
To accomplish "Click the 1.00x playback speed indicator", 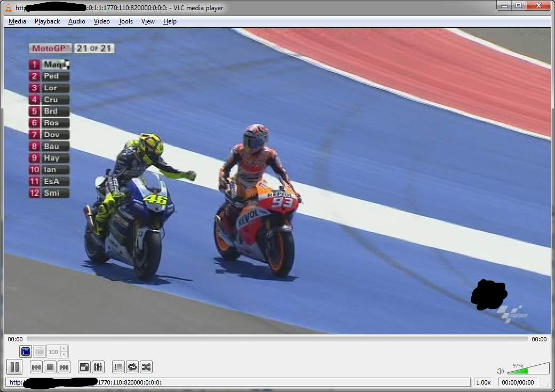I will pos(483,382).
